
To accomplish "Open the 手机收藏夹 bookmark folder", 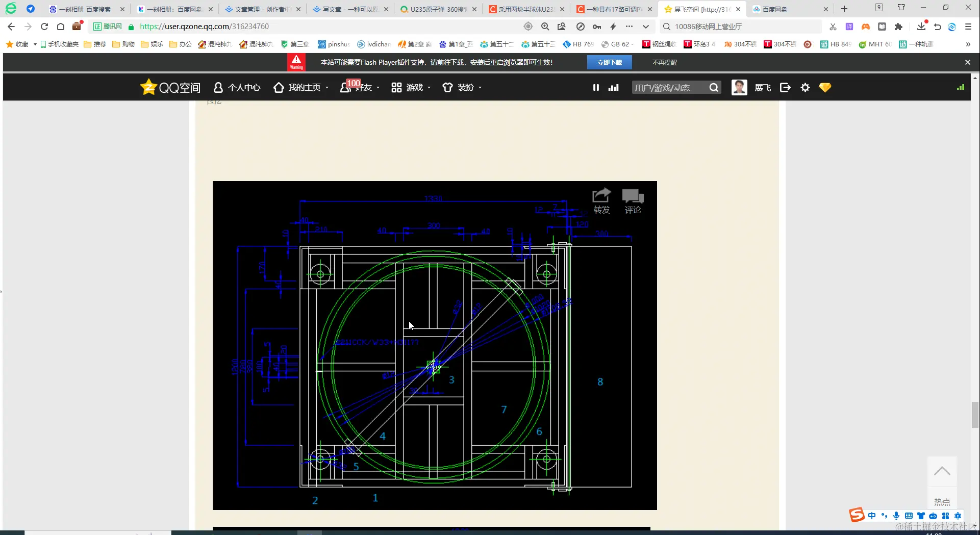I will [59, 44].
